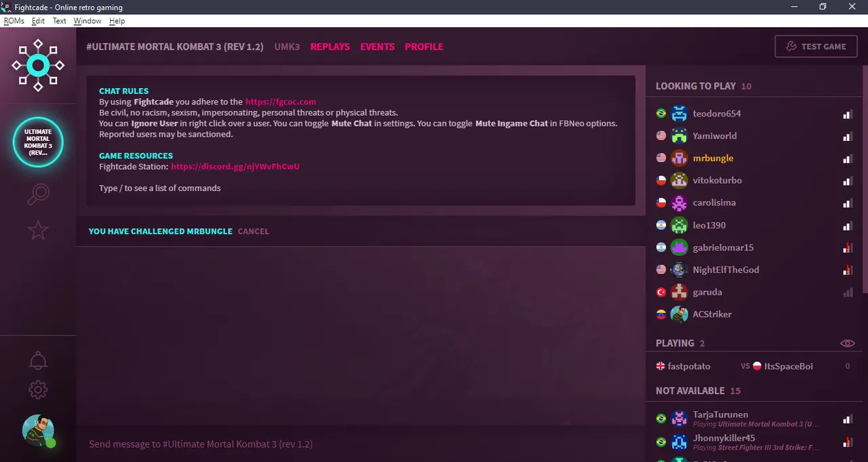This screenshot has width=868, height=462.
Task: Open the Edit menu
Action: (x=38, y=21)
